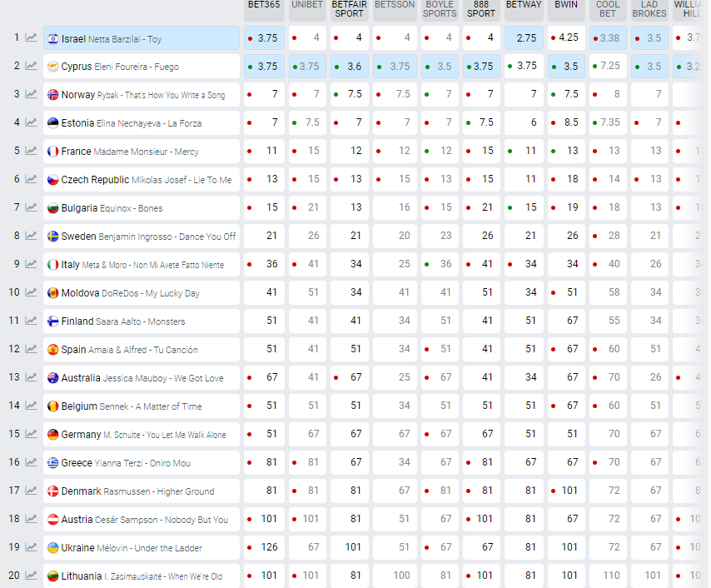711x588 pixels.
Task: Open the trend chart icon for Lithuania
Action: tap(31, 576)
